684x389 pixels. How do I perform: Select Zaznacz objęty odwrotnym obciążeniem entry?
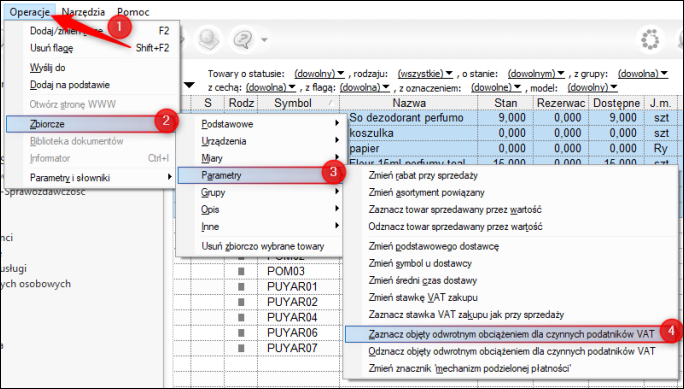(x=511, y=334)
